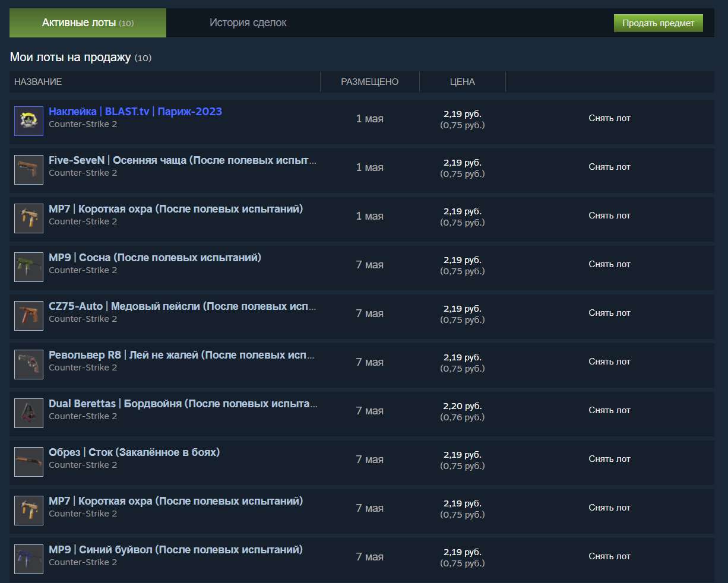
Task: Click the 1 мая date of Five-SeveN
Action: [370, 167]
